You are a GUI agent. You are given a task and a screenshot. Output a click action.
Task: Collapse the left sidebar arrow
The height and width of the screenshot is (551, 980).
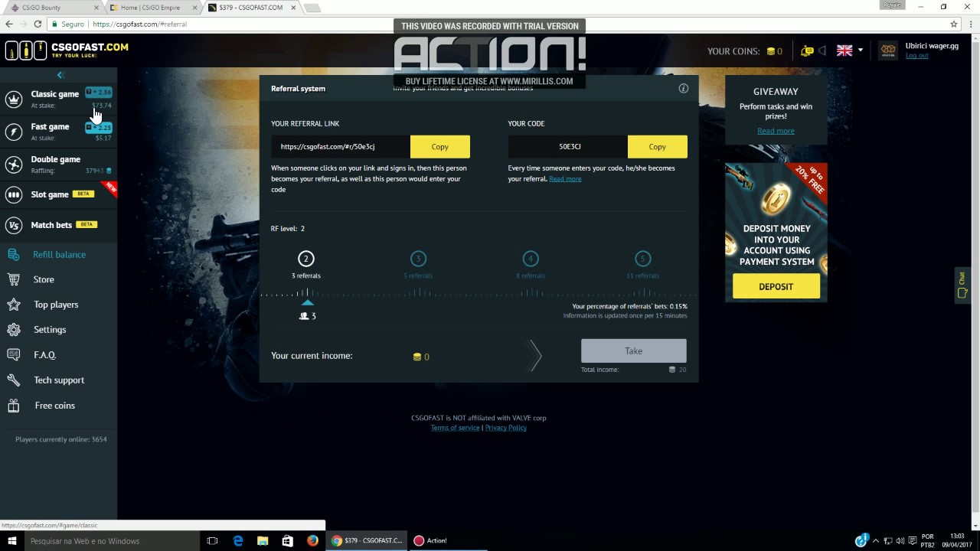point(60,75)
